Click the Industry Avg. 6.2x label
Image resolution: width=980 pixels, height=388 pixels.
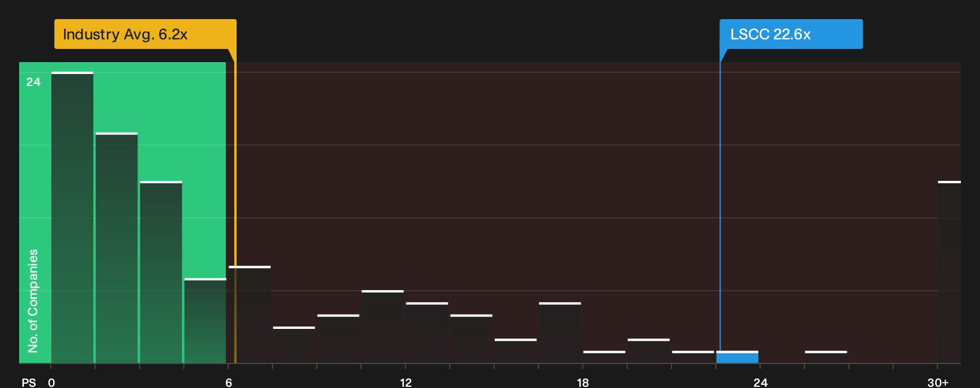tap(145, 34)
